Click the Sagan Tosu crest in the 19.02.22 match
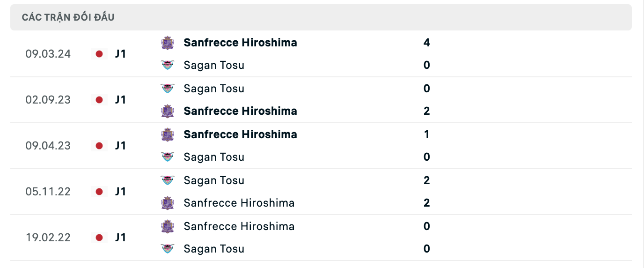 coord(168,249)
